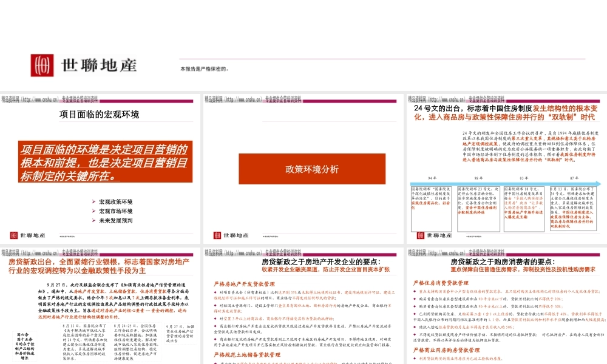Click the text box under 94年
Screen dimensions: 607x364
[x=431, y=209]
